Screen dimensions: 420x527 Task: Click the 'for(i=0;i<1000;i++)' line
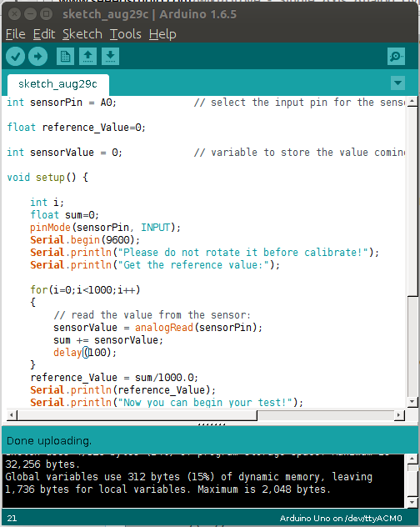(x=85, y=289)
